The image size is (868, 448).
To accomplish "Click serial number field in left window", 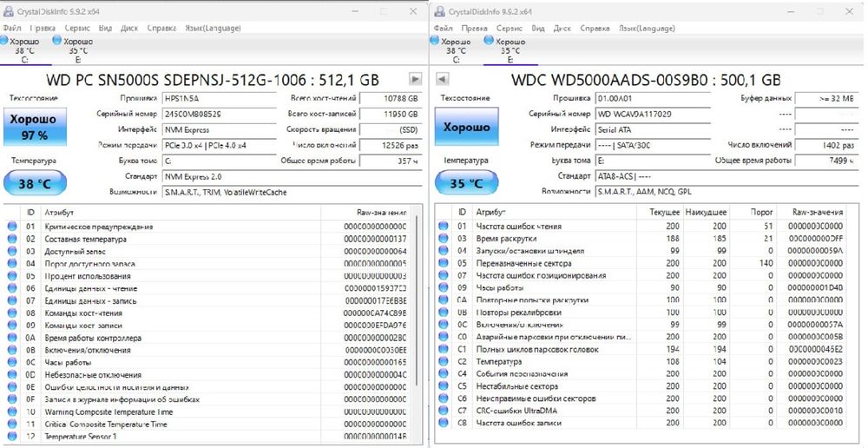I will point(220,114).
